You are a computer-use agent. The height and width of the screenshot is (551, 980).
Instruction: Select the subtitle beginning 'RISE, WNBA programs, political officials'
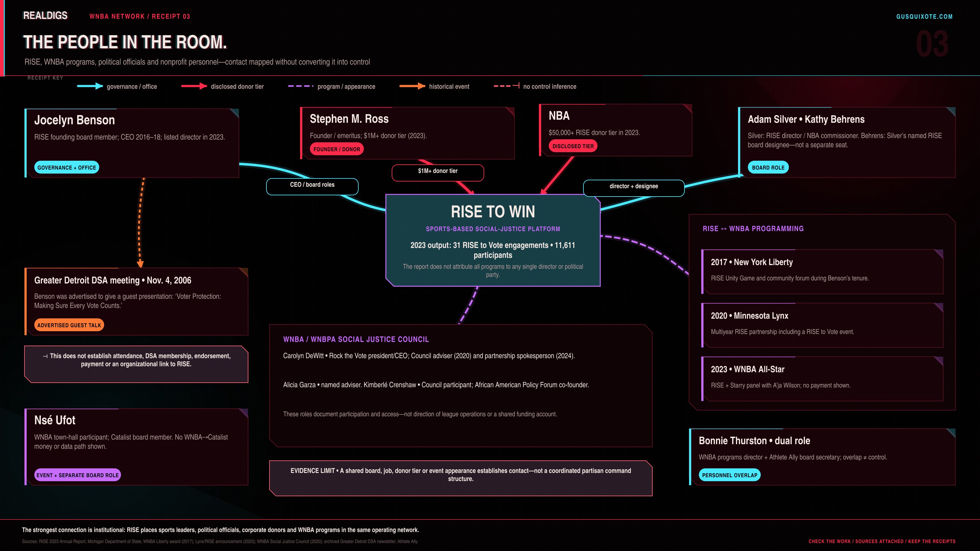[197, 62]
